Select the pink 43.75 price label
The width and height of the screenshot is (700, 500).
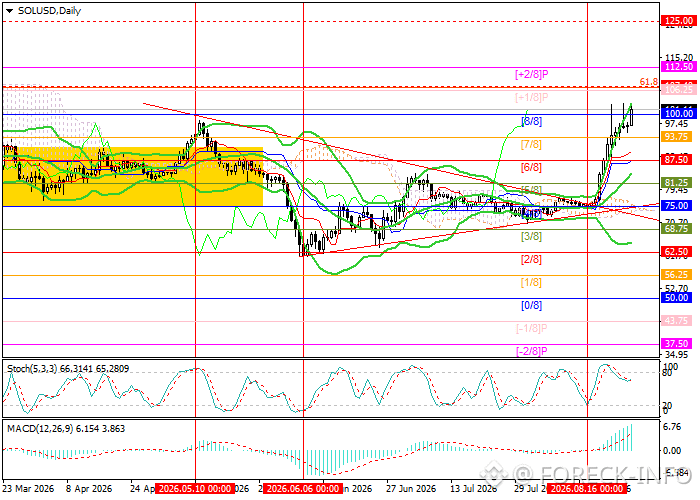[677, 321]
